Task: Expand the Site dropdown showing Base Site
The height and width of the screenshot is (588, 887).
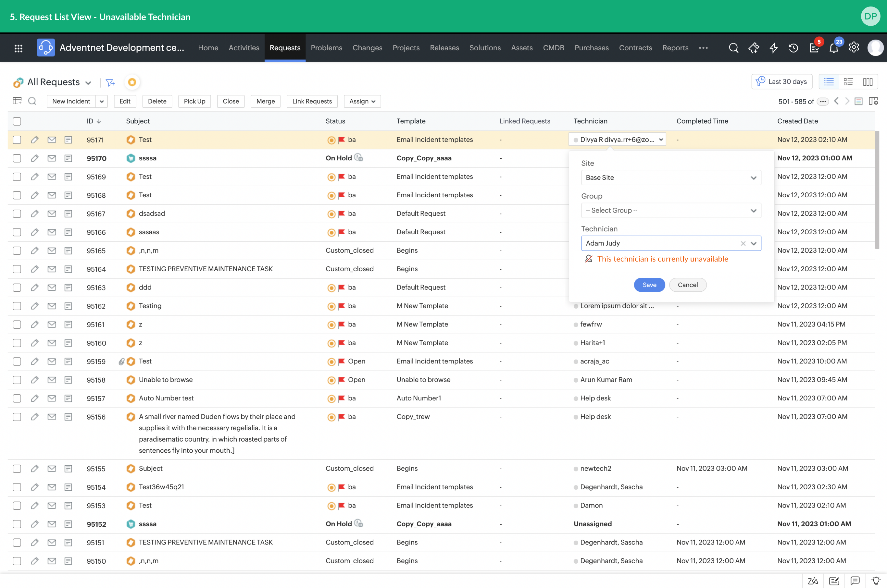Action: (670, 178)
